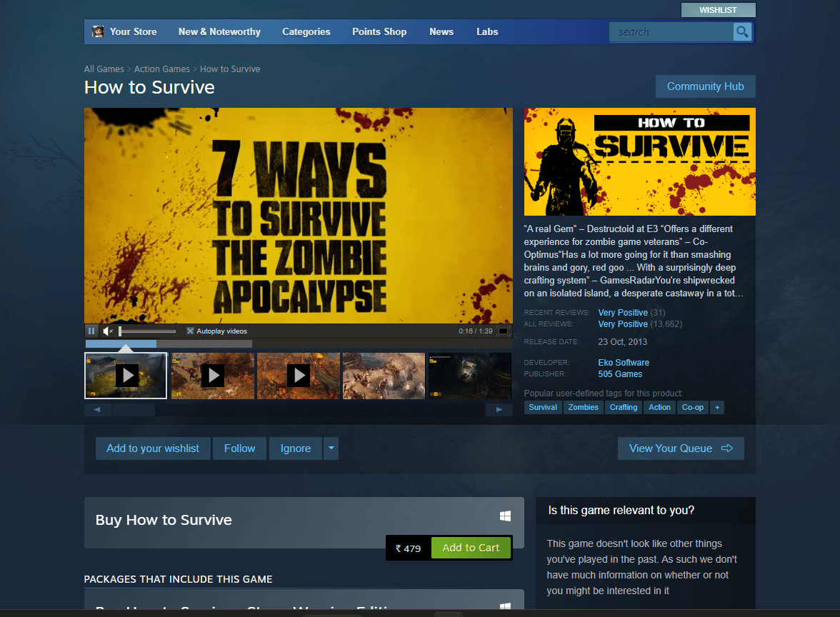Click 'Packages that include this game' heading
The height and width of the screenshot is (617, 840).
coord(178,579)
